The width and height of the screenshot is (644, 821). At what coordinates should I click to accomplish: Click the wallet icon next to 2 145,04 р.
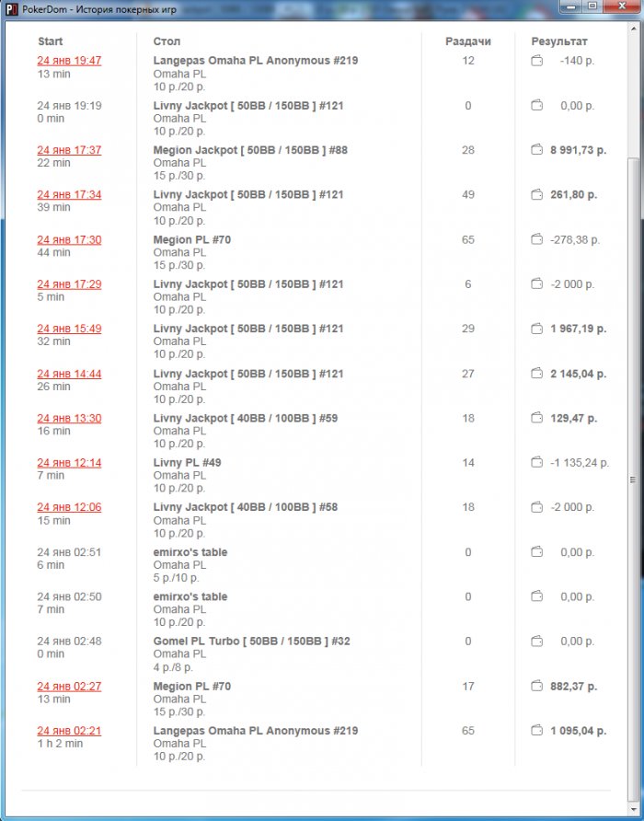tap(537, 374)
